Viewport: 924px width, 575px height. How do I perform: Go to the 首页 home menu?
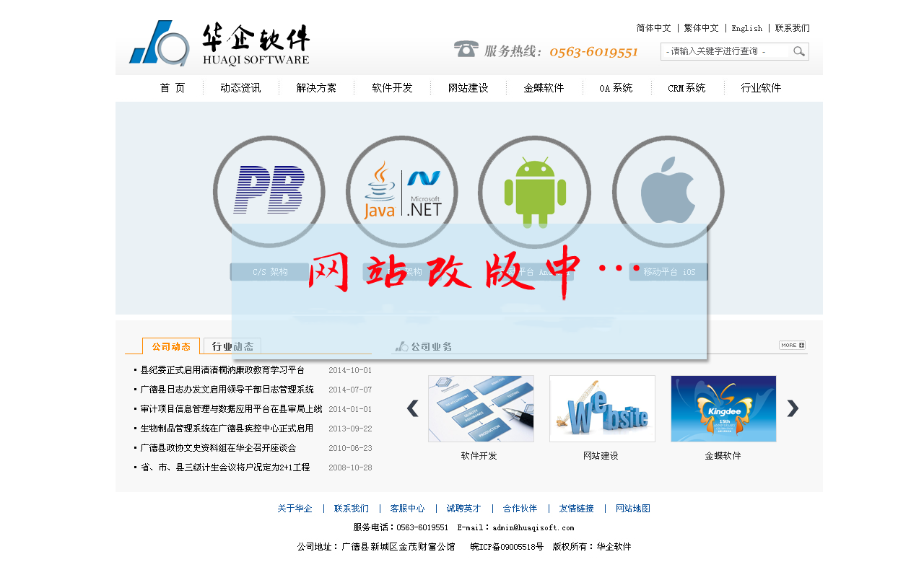click(173, 88)
